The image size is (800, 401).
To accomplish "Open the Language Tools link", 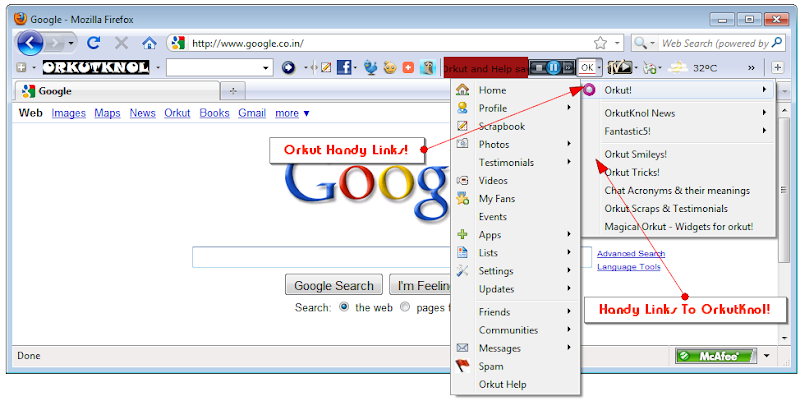I will click(629, 267).
